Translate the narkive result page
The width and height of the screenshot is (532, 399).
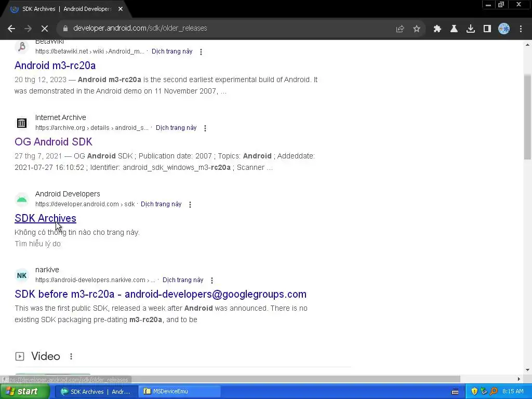183,280
